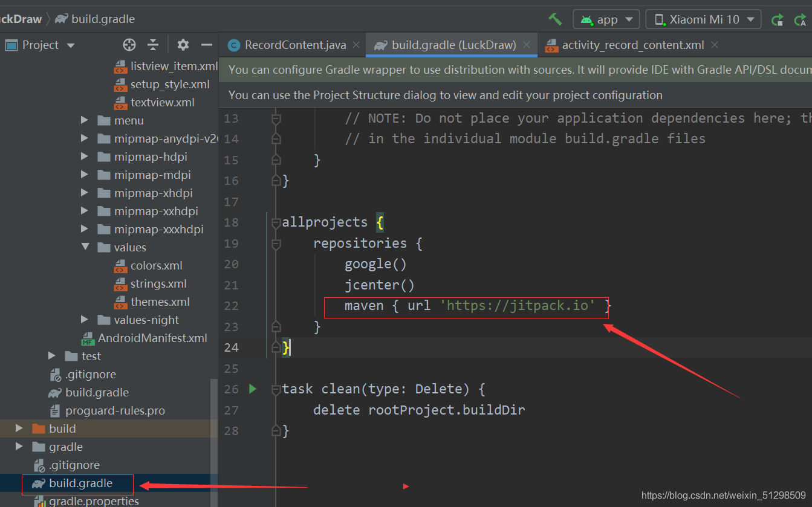Select the root .gitignore file
The width and height of the screenshot is (812, 507).
74,465
